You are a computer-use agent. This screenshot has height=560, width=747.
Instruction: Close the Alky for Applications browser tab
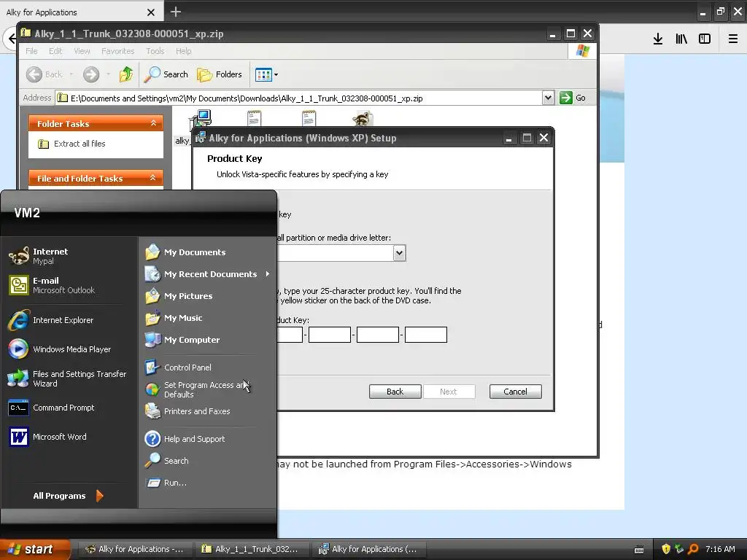(150, 12)
